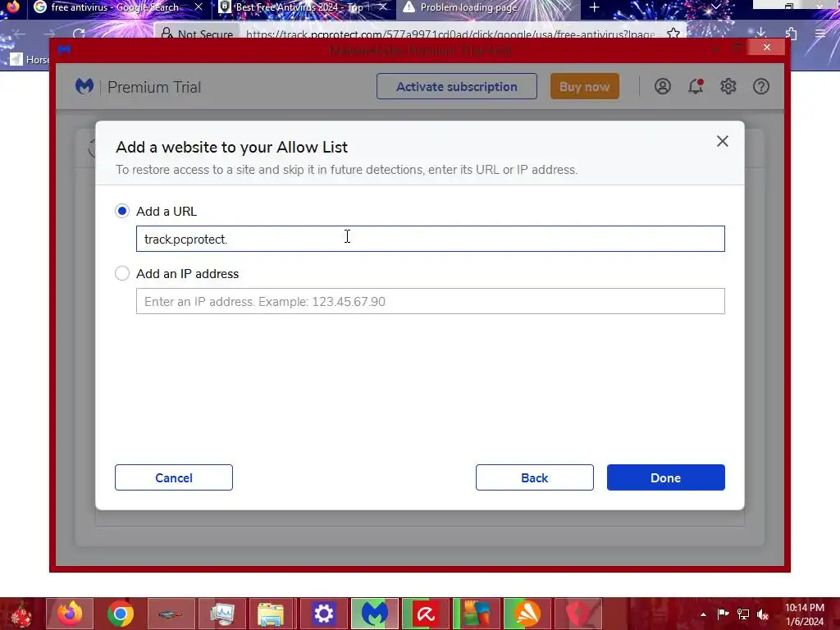Image resolution: width=840 pixels, height=630 pixels.
Task: Close the Malwarebytes window
Action: pos(767,47)
